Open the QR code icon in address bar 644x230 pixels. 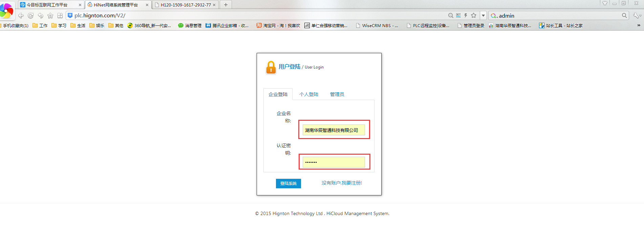[458, 16]
